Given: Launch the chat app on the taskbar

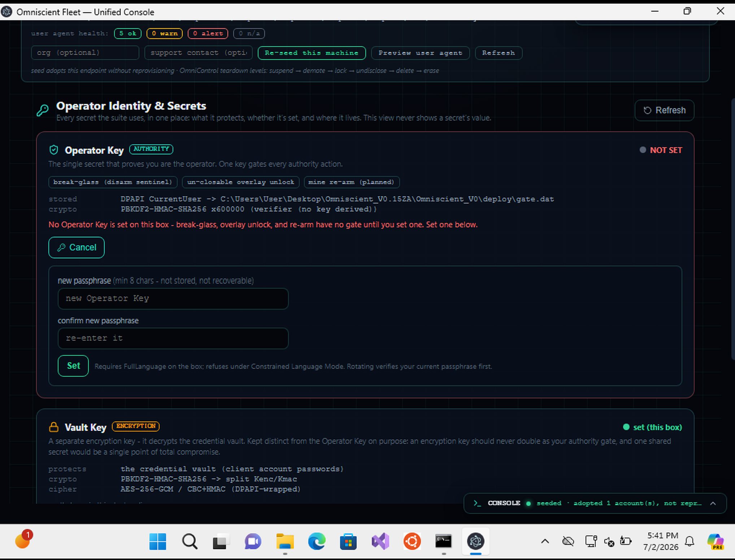Looking at the screenshot, I should [253, 541].
